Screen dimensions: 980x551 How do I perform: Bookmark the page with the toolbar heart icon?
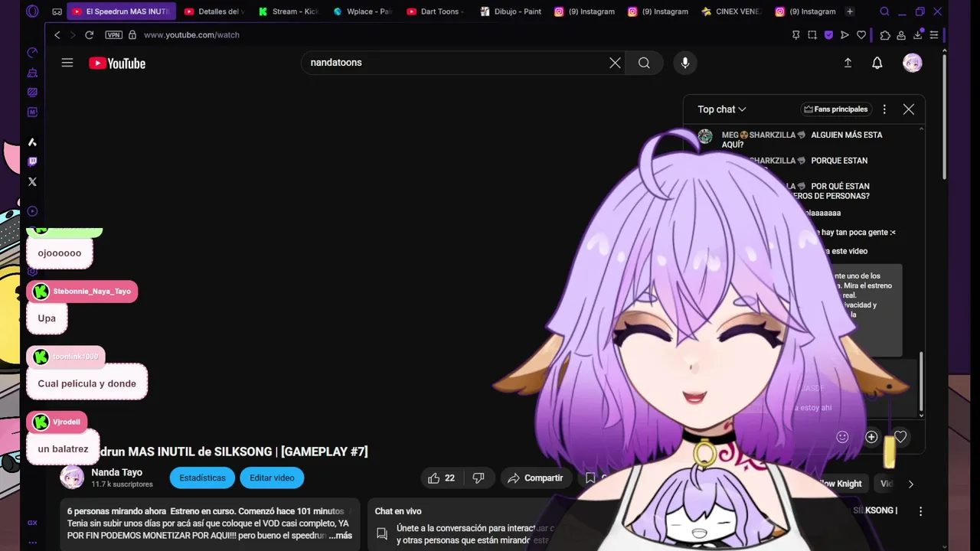[x=861, y=35]
